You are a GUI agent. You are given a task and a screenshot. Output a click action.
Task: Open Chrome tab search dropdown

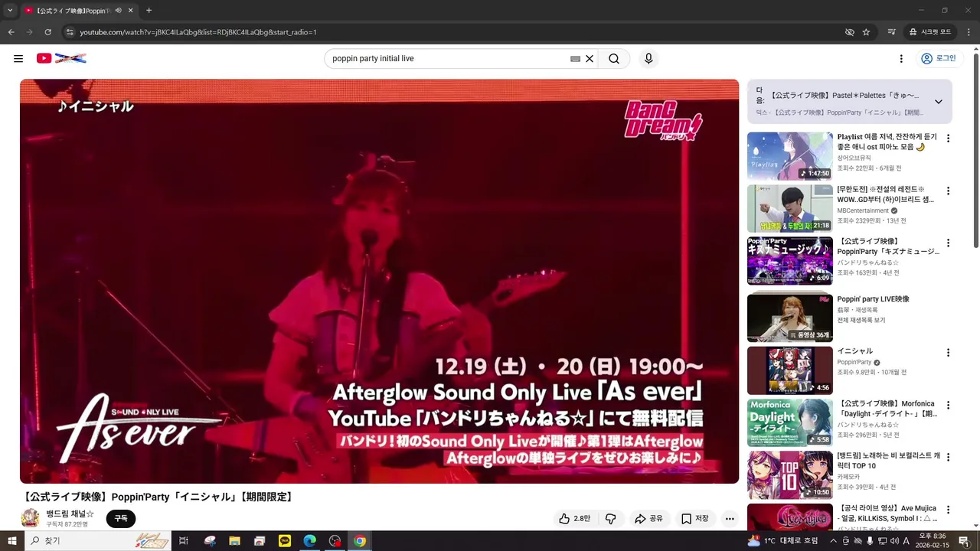tap(10, 11)
